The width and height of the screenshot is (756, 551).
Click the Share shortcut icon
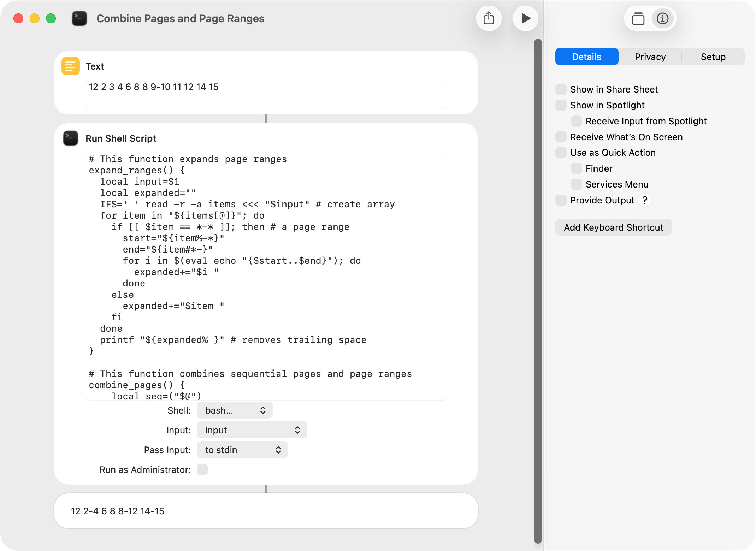[489, 18]
